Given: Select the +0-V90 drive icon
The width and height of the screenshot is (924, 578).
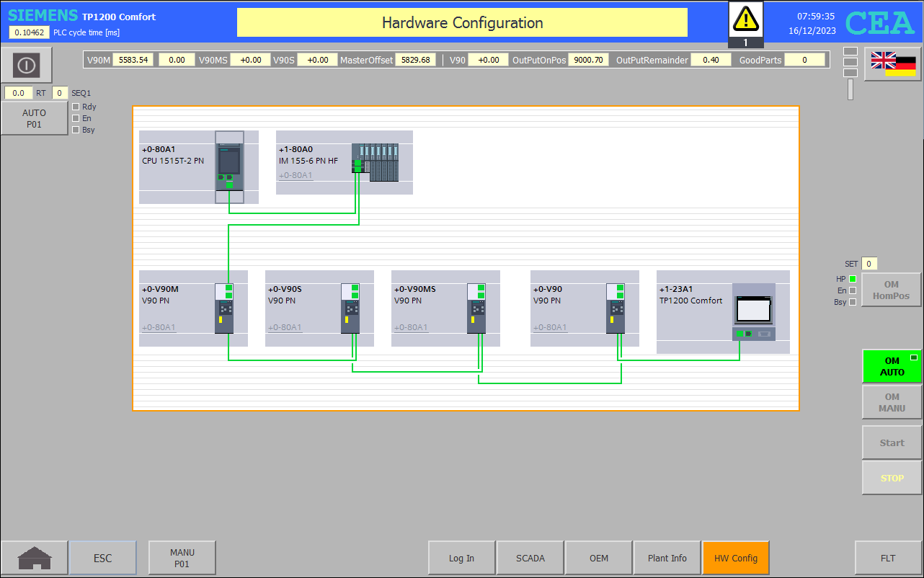Looking at the screenshot, I should tap(616, 308).
